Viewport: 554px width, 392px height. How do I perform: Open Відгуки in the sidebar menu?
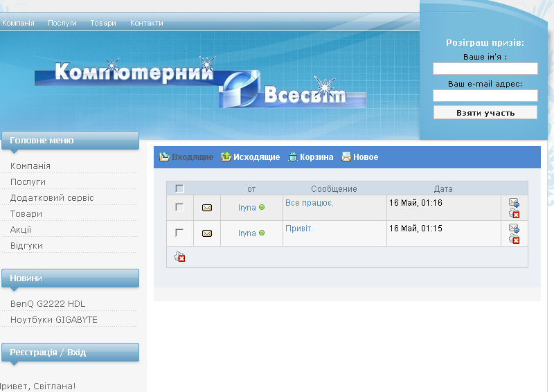pyautogui.click(x=26, y=245)
